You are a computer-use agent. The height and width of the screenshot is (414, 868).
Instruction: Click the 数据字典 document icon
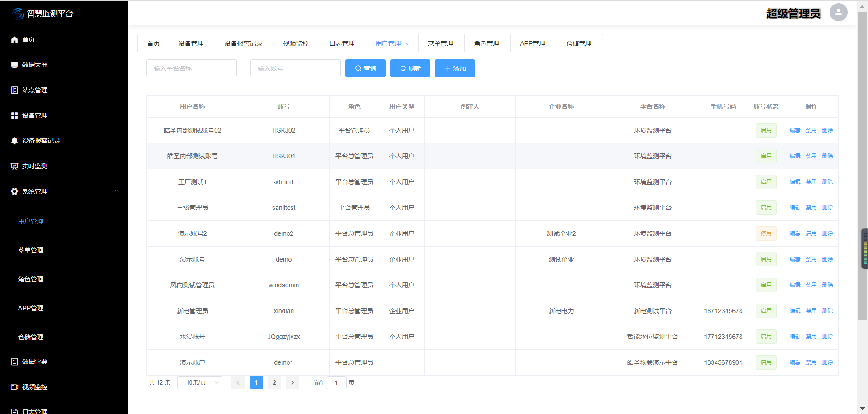click(14, 362)
